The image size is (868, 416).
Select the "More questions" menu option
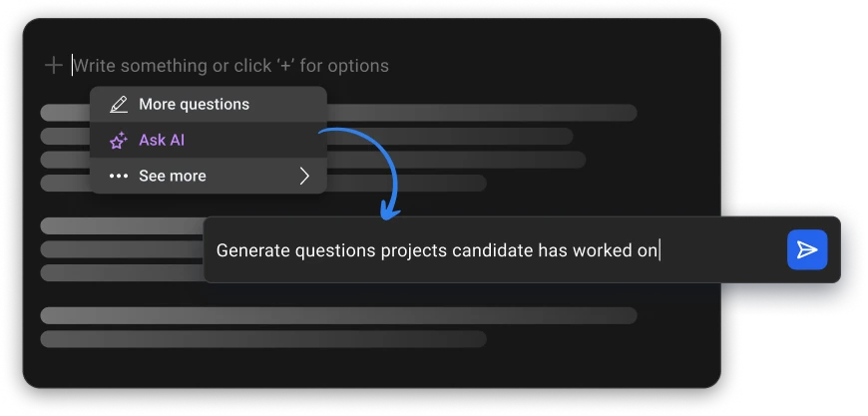(195, 105)
